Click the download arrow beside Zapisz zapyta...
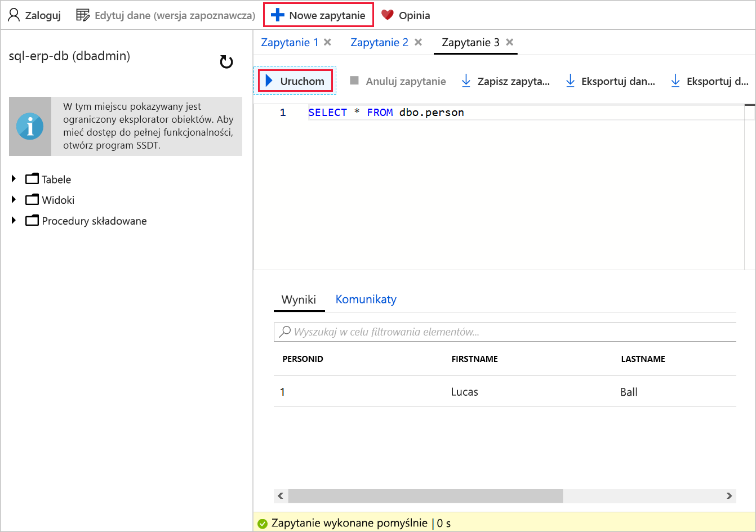Image resolution: width=756 pixels, height=532 pixels. click(466, 81)
